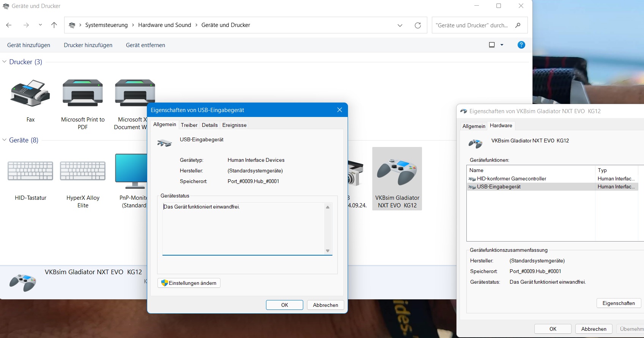The image size is (644, 338).
Task: Select the Fax printer icon
Action: click(30, 93)
